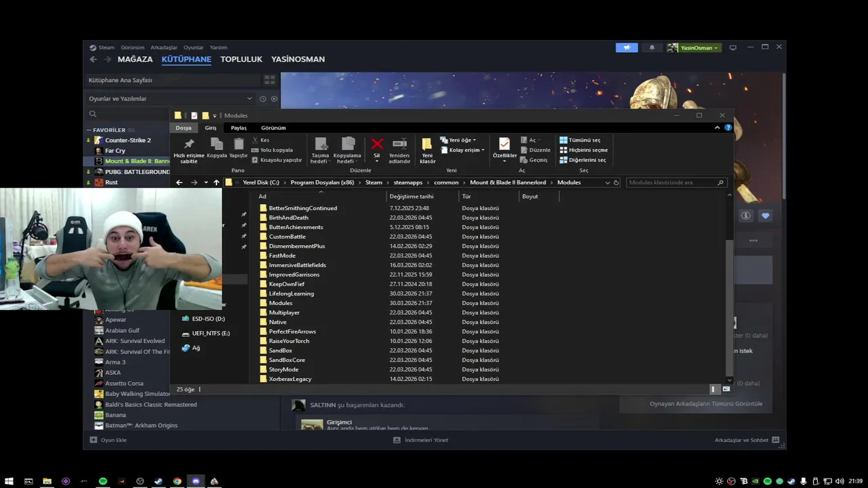Click Kısayolu yapıştır in the ribbon
Image resolution: width=868 pixels, height=488 pixels.
[277, 160]
